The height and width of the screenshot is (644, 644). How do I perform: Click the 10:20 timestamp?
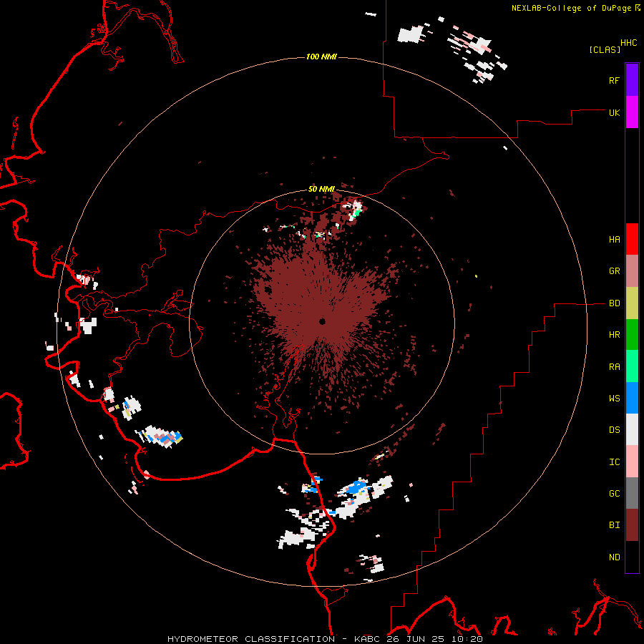(x=467, y=639)
